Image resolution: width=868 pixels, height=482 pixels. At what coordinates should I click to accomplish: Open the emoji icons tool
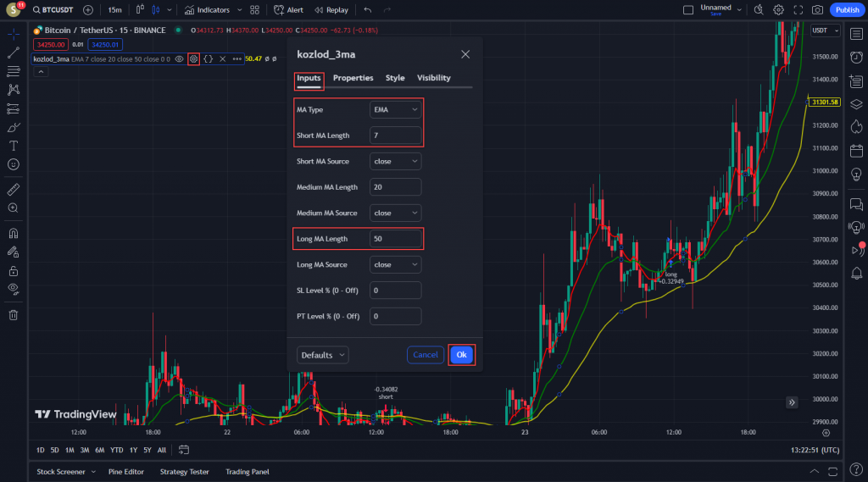tap(14, 164)
